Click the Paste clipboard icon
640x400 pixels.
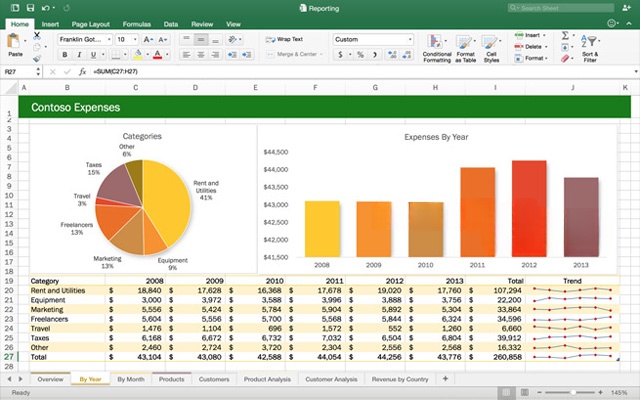pyautogui.click(x=13, y=41)
